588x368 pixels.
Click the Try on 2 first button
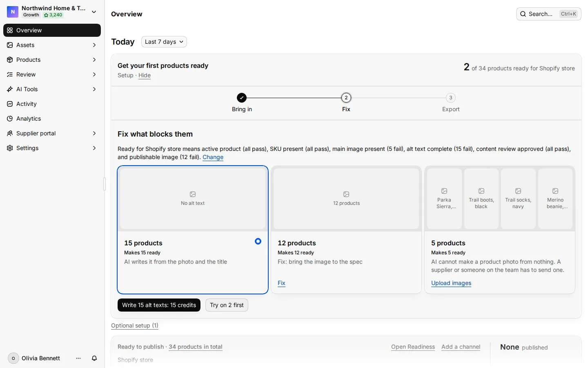[x=227, y=305]
